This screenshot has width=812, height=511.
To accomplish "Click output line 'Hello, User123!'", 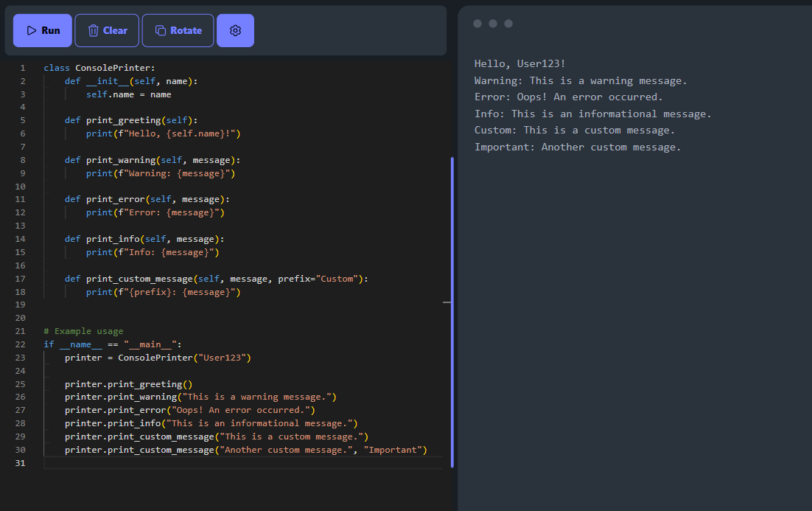I will point(520,63).
